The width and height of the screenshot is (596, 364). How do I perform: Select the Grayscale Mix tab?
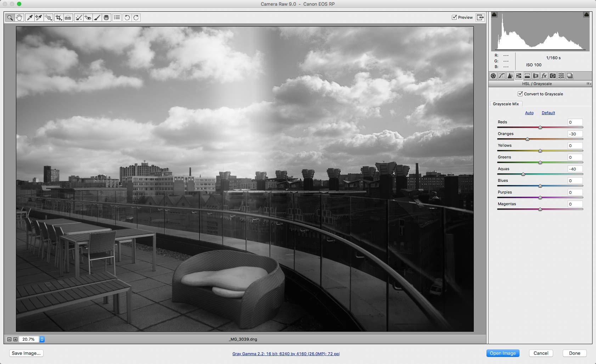pos(506,104)
